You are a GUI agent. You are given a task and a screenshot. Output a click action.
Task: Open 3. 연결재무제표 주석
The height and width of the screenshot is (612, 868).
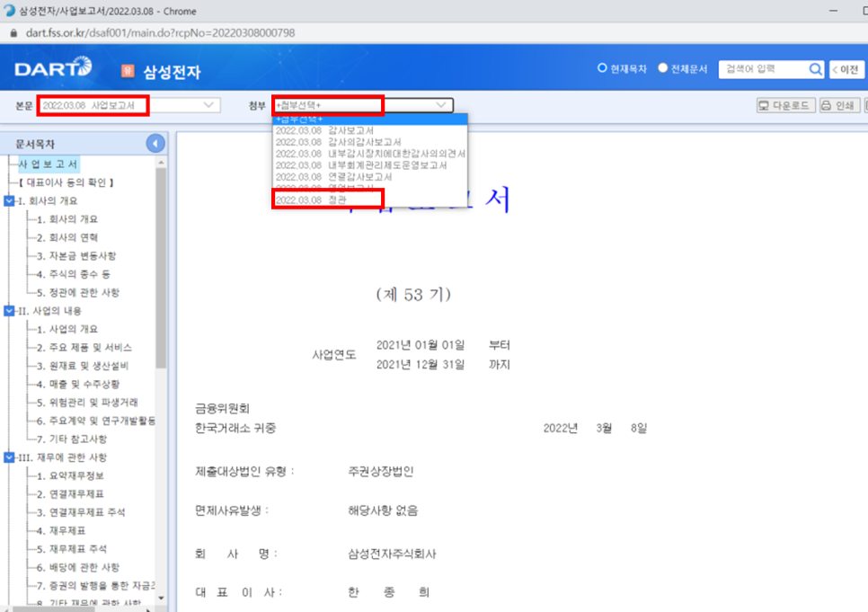point(81,511)
